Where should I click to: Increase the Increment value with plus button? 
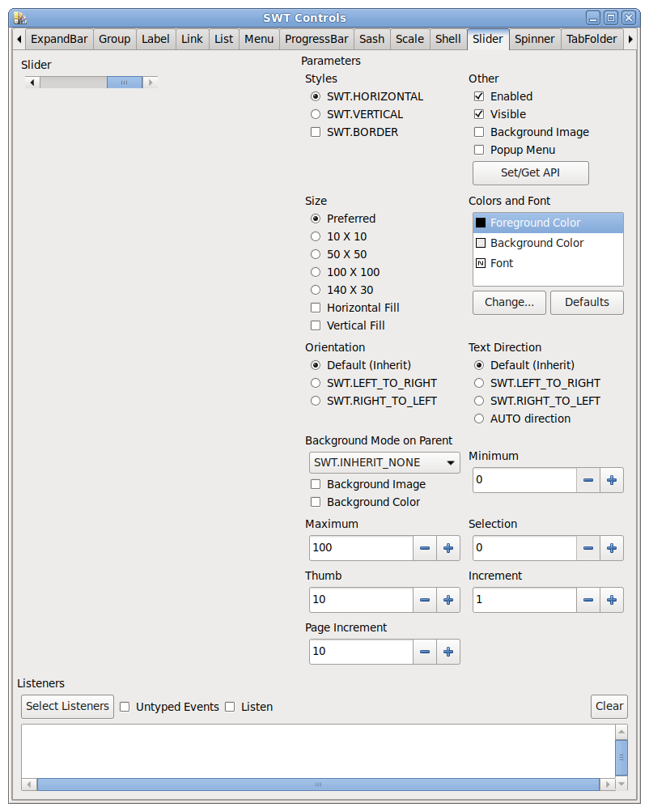point(612,600)
